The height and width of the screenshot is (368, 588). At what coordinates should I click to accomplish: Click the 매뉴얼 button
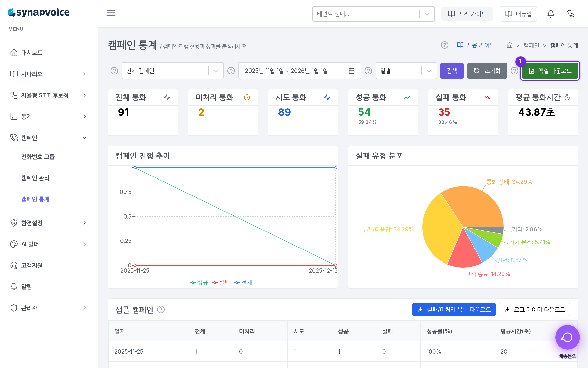518,14
